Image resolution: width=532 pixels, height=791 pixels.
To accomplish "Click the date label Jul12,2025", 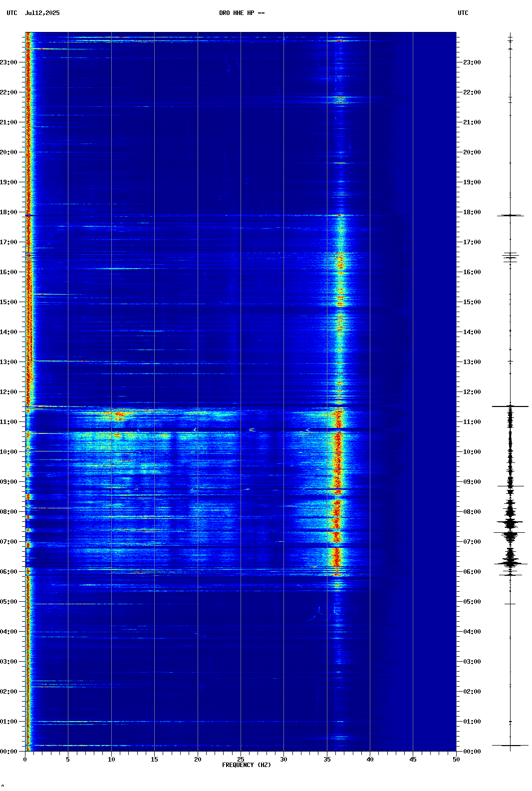I will coord(42,13).
